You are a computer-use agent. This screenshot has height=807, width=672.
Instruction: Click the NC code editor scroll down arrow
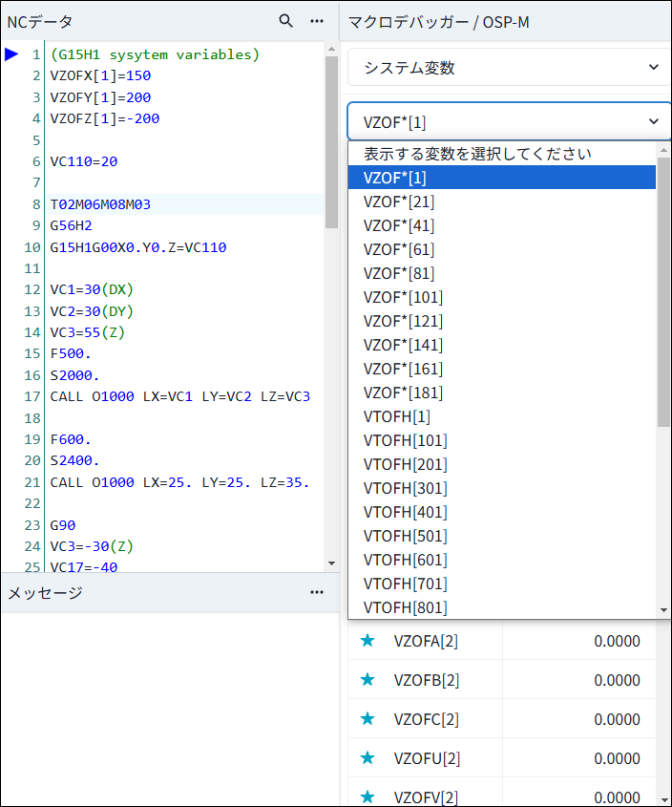(331, 563)
